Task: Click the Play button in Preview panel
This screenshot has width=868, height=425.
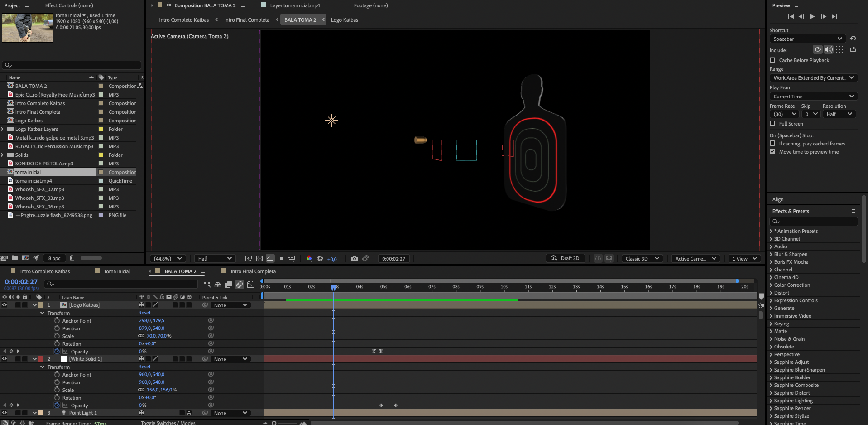Action: (x=812, y=17)
